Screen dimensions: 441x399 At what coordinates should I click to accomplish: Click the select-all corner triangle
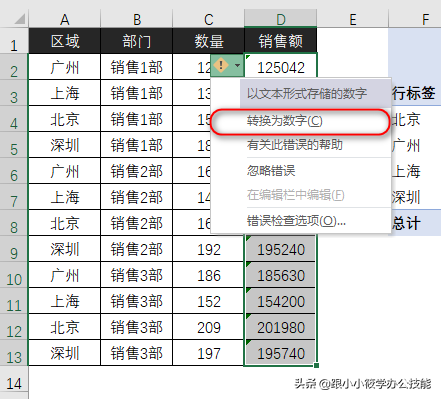(20, 19)
